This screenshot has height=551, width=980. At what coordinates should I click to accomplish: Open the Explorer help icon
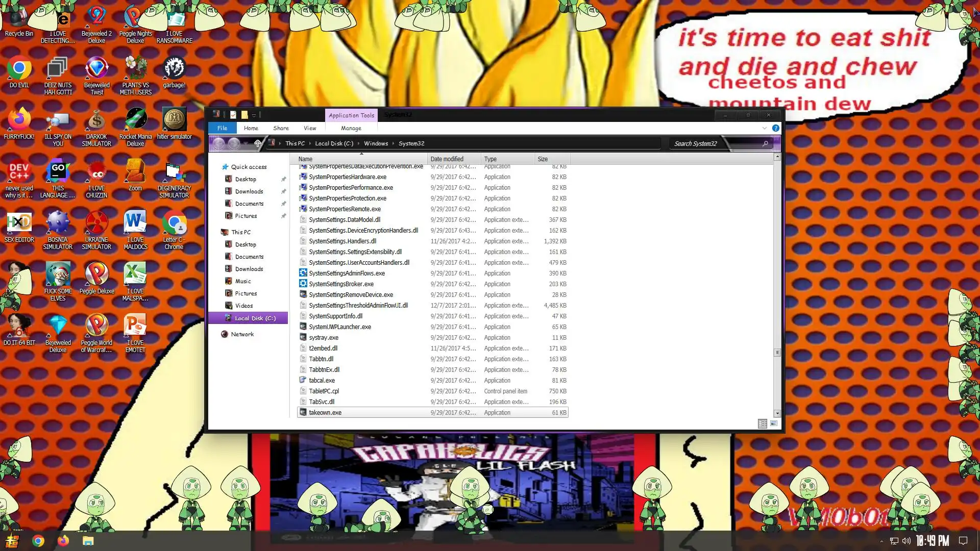point(775,128)
